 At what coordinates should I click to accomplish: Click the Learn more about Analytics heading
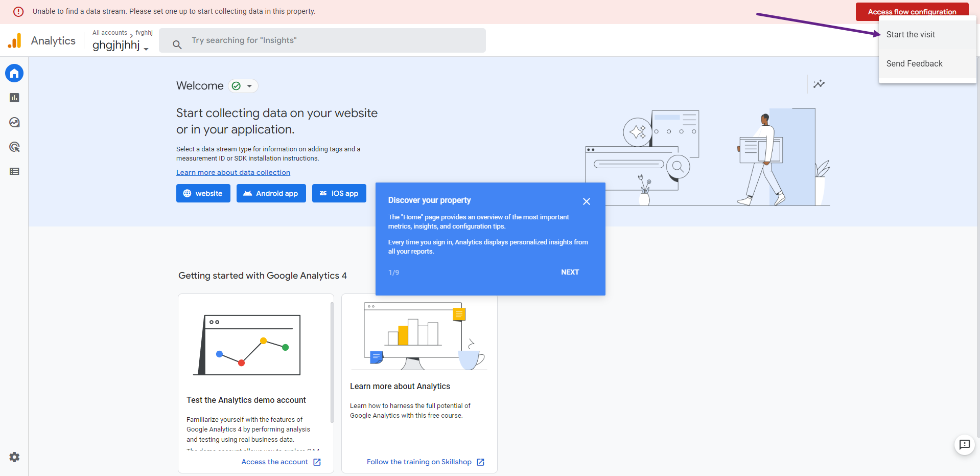(x=400, y=387)
